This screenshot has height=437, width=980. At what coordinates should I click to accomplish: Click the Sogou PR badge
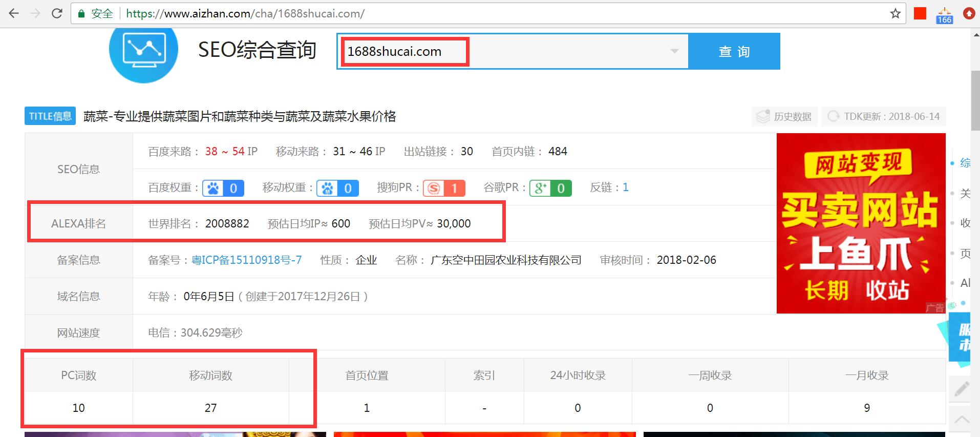(444, 188)
